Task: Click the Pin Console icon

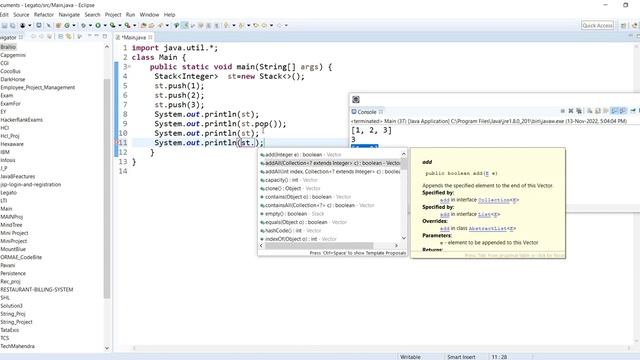Action: (x=633, y=111)
